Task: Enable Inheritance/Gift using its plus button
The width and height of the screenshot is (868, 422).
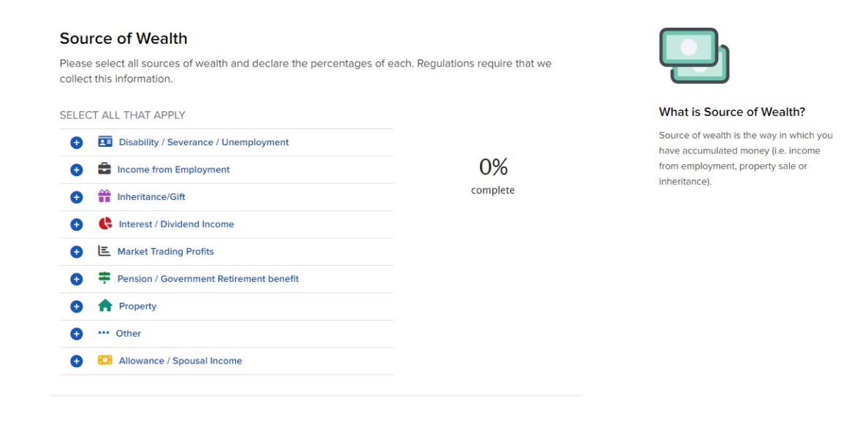Action: coord(77,197)
